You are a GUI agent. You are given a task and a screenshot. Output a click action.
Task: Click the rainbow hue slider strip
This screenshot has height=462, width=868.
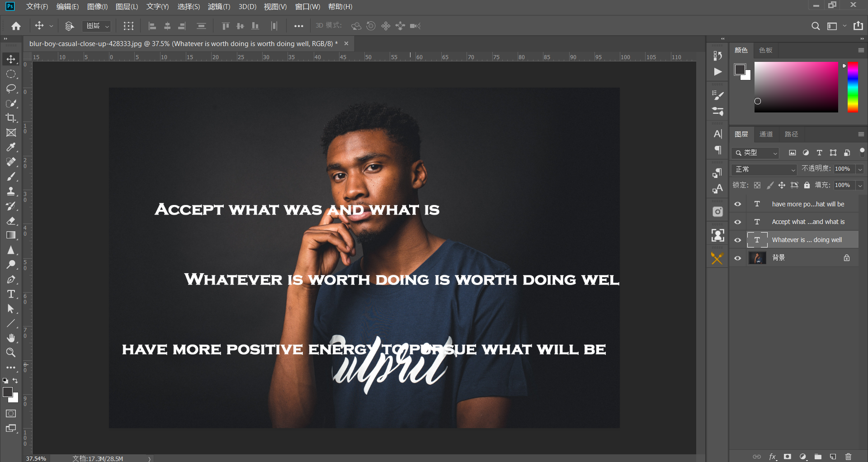(x=853, y=87)
